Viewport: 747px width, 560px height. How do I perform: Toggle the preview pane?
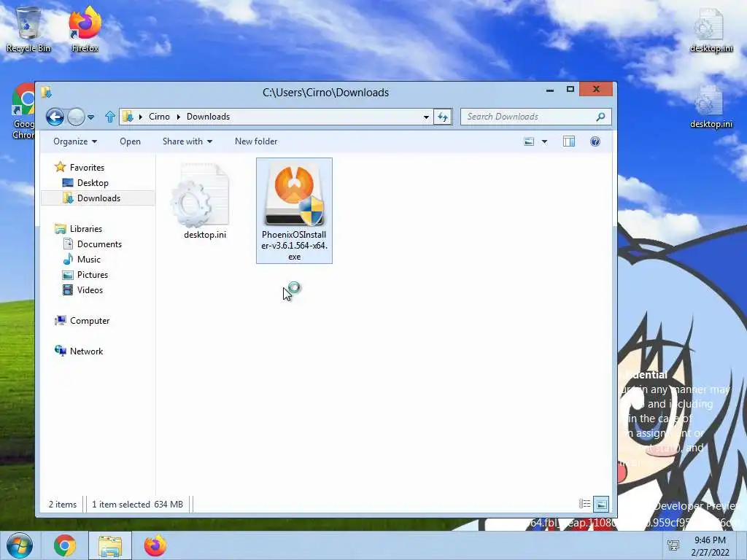[569, 141]
